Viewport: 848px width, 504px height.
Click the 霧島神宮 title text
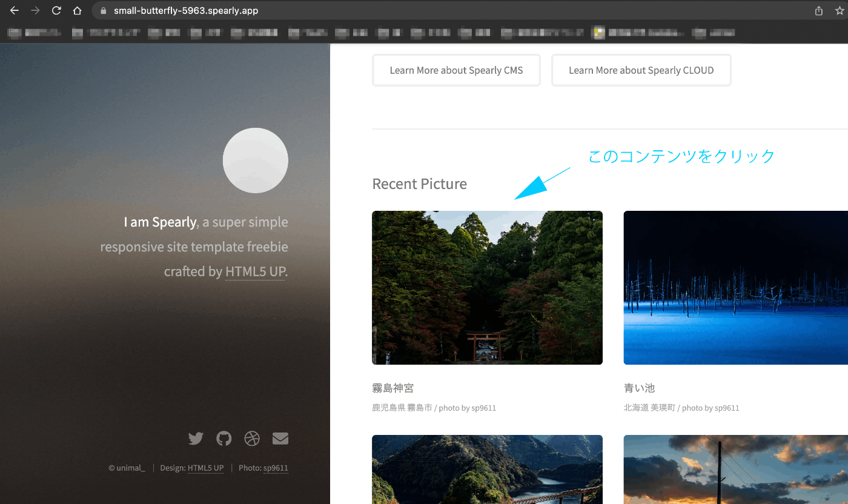393,388
